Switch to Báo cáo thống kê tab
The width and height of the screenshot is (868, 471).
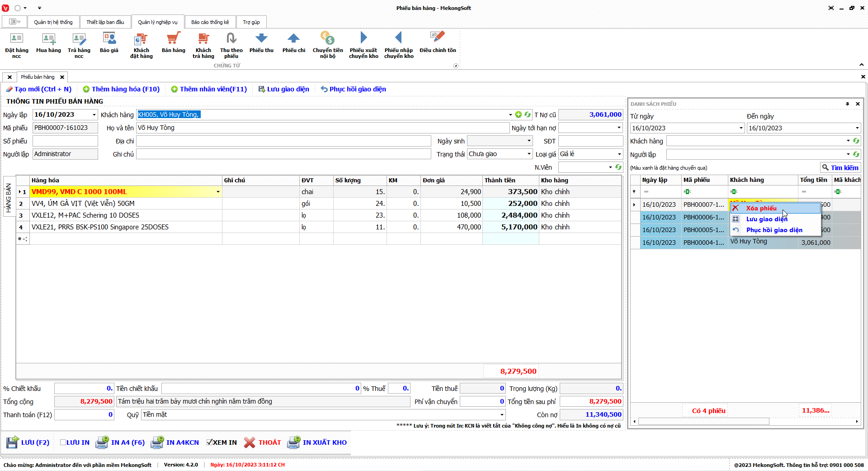click(210, 22)
